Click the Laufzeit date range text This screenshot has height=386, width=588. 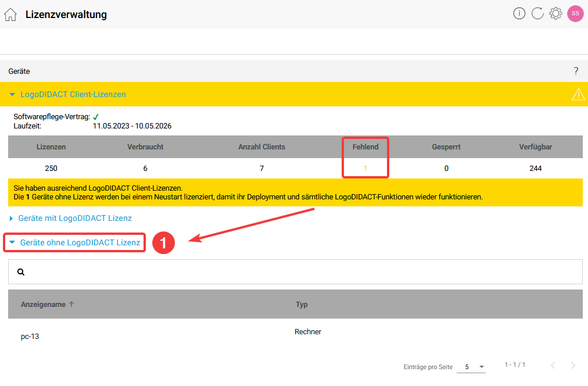tap(132, 126)
